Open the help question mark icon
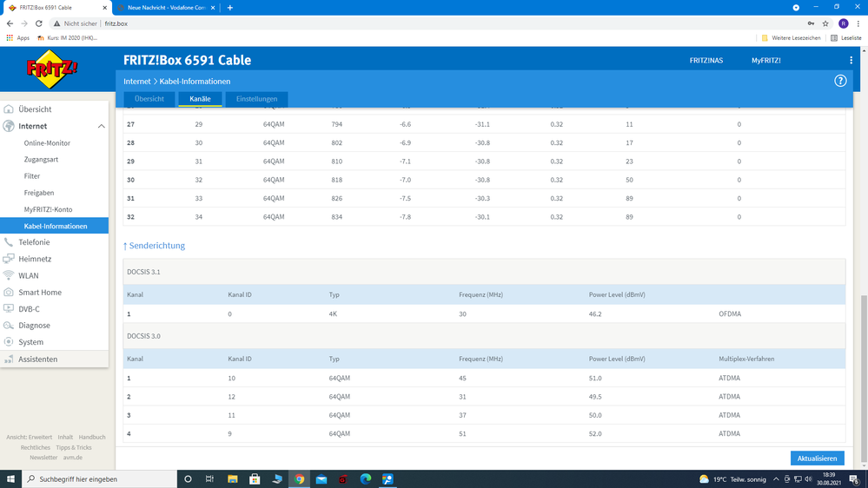Screen dimensions: 868x488 [x=840, y=81]
